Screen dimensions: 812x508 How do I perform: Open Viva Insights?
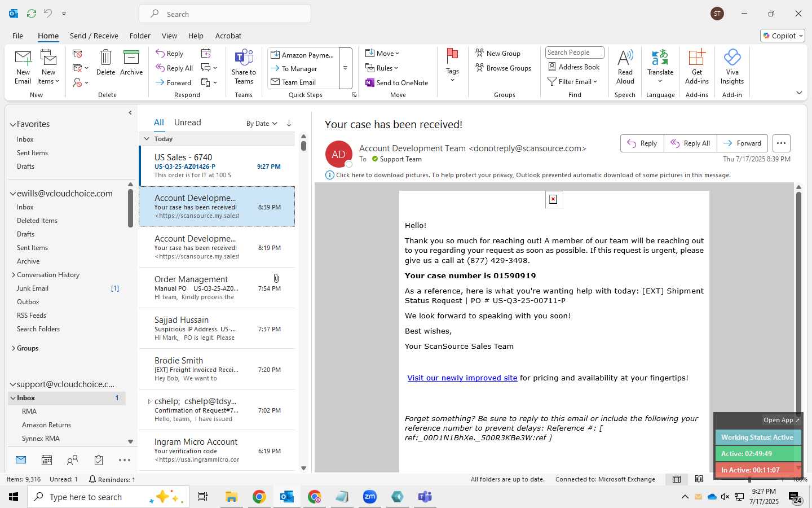click(732, 67)
